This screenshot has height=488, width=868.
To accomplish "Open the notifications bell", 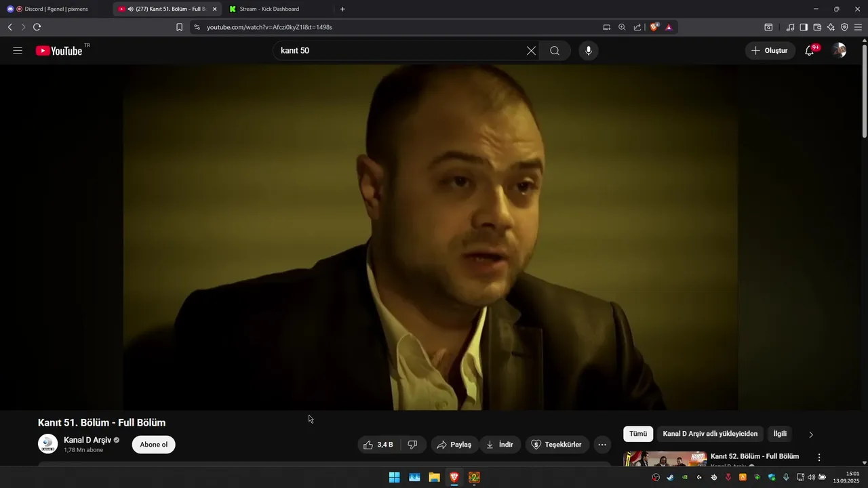I will (x=810, y=51).
